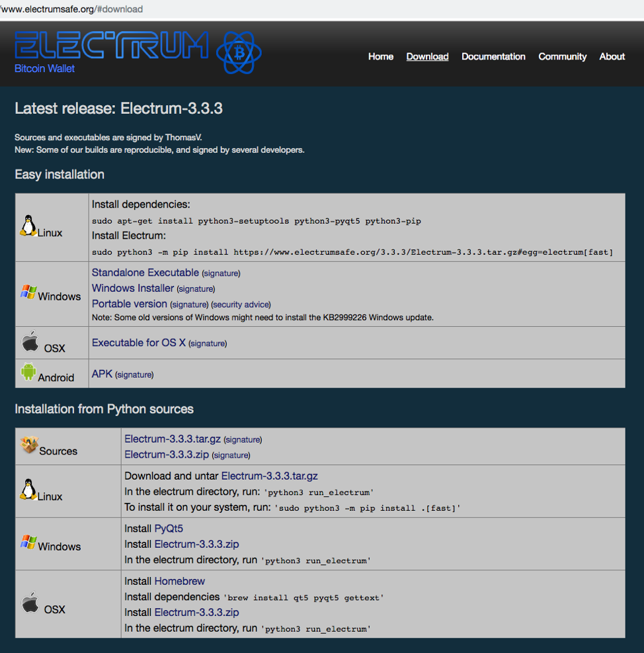Open signature next to Standalone Executable

pos(221,273)
